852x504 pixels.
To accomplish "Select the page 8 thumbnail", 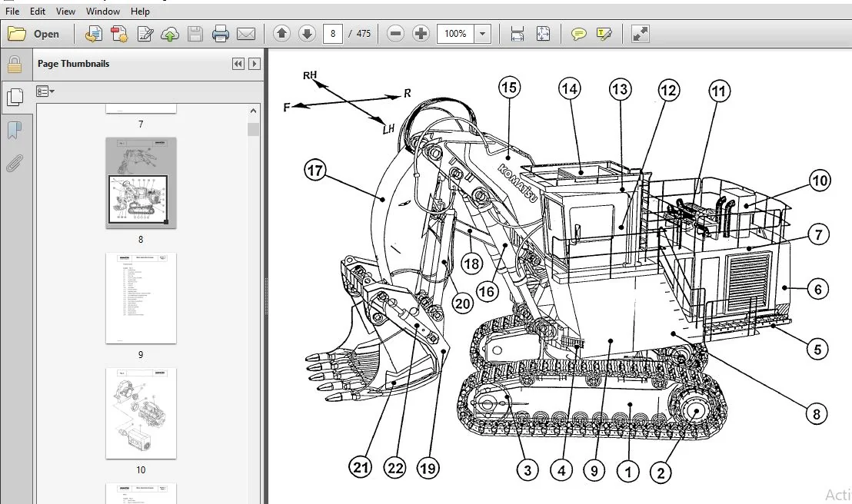I will tap(141, 183).
